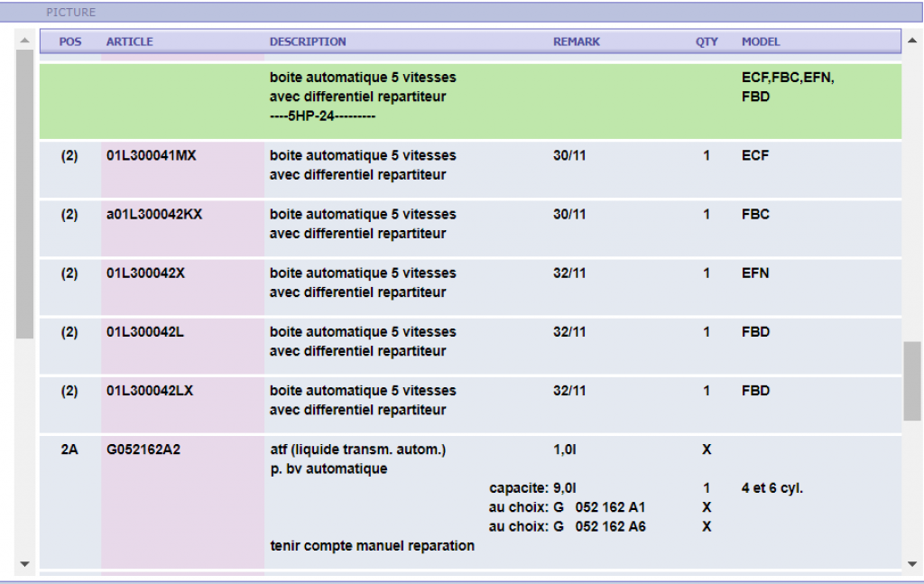The image size is (924, 584).
Task: Click the left scrollbar down arrow
Action: coord(24,565)
